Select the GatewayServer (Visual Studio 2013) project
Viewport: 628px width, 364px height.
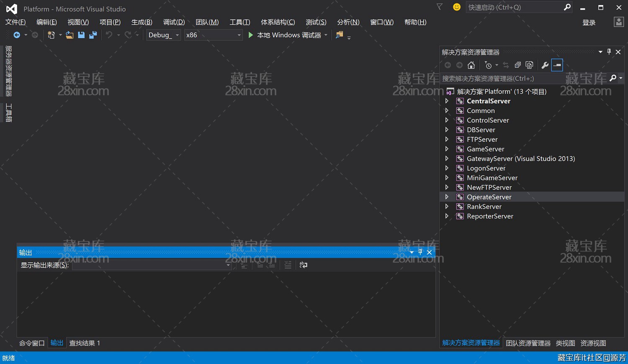click(521, 159)
